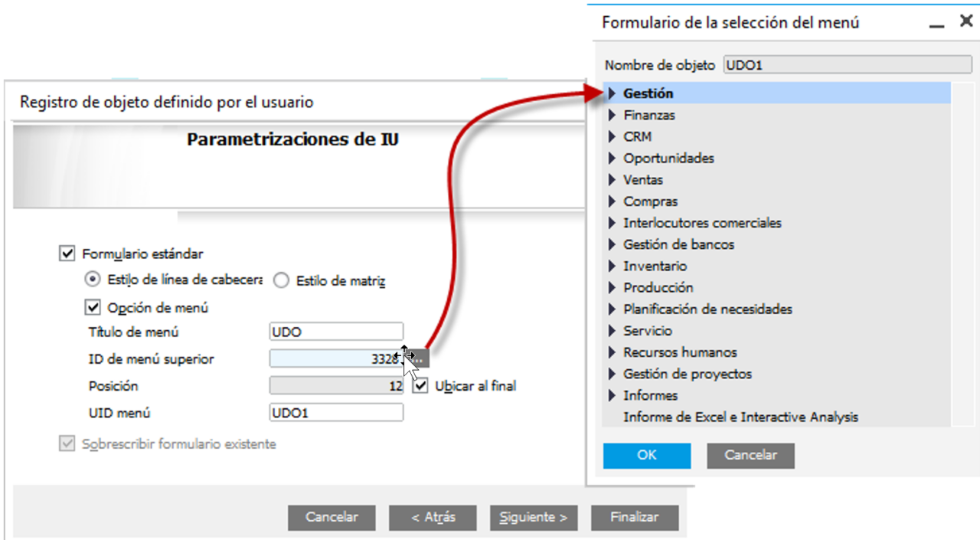Expand the Ventas branch
The height and width of the screenshot is (540, 980).
click(x=612, y=179)
